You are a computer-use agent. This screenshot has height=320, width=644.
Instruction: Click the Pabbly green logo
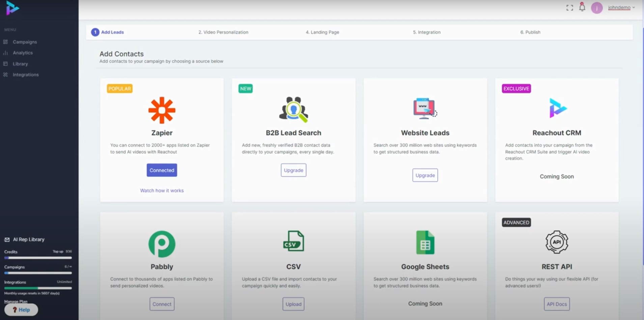[x=162, y=244]
